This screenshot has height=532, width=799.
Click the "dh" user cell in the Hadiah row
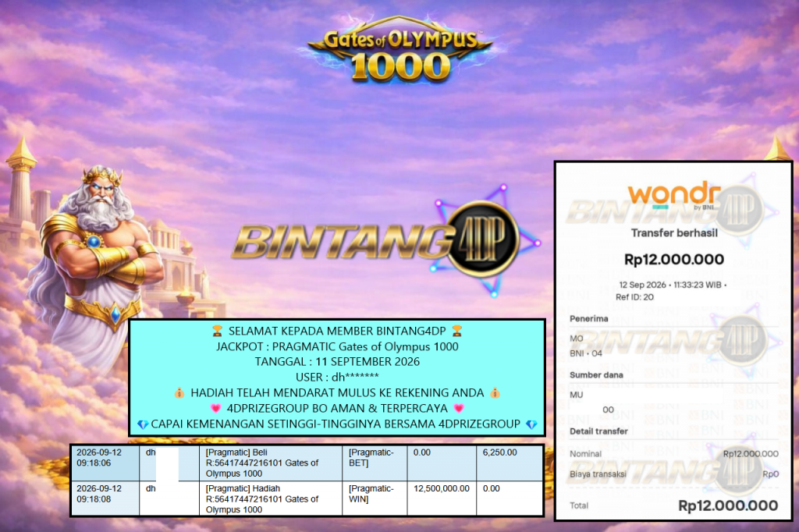169,498
